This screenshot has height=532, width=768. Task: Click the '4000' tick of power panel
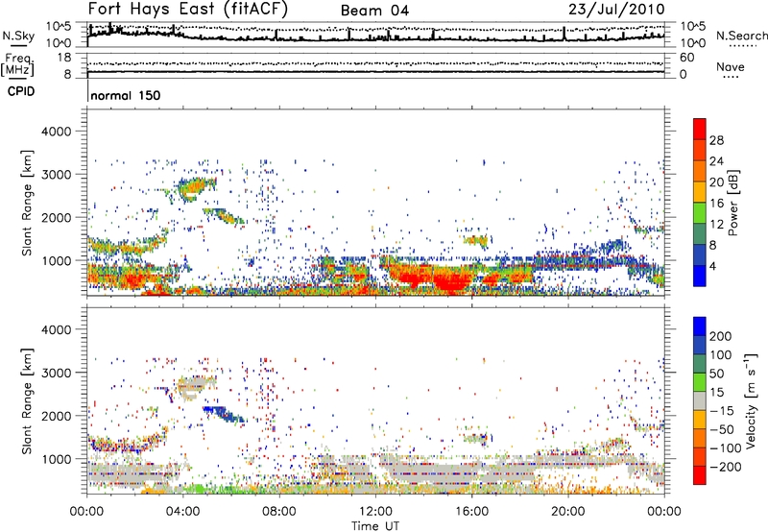(x=56, y=132)
